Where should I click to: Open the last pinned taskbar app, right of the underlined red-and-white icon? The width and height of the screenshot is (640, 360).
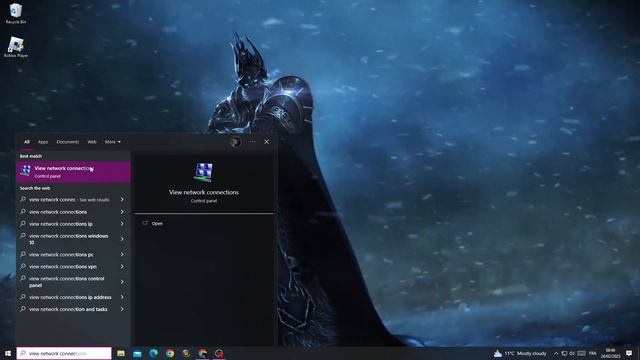click(219, 353)
